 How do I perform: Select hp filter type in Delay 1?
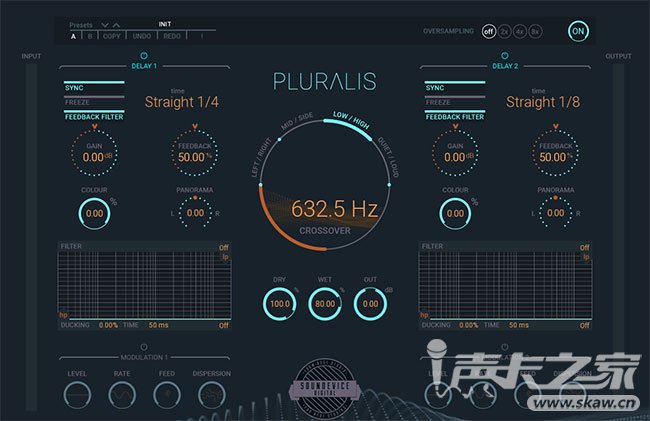[63, 315]
